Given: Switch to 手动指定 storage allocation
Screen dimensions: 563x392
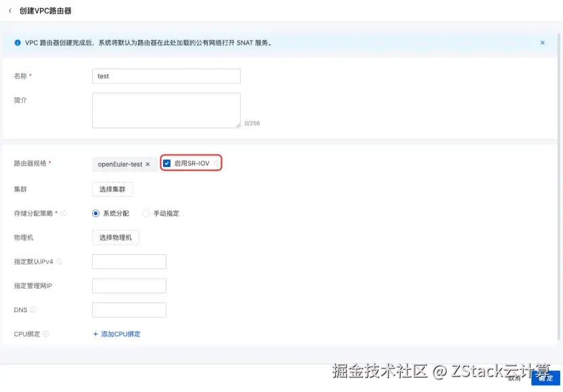Looking at the screenshot, I should point(145,214).
